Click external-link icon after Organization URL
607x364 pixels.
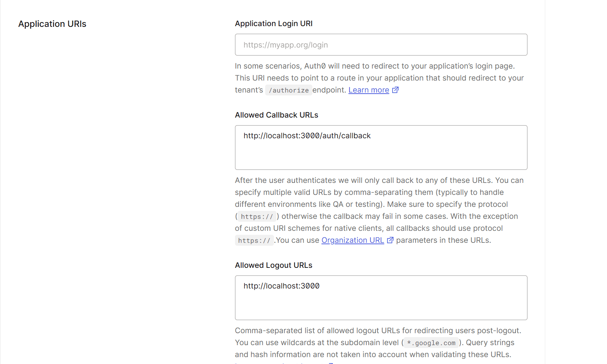click(390, 240)
